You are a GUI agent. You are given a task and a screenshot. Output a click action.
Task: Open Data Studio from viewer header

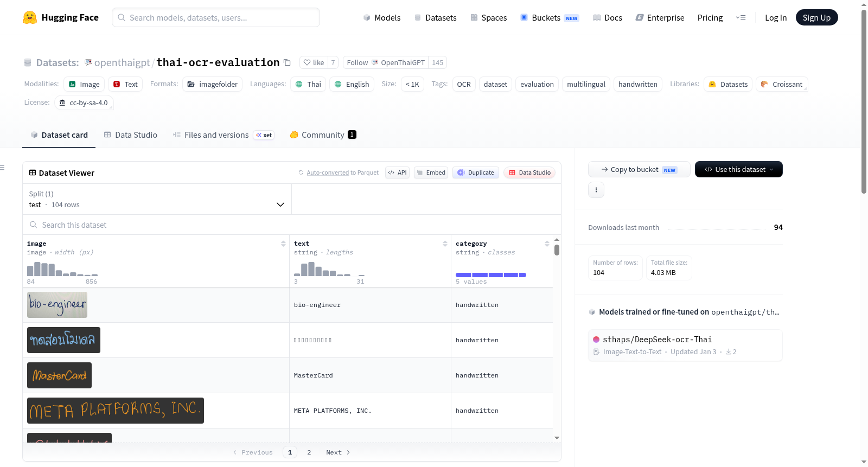tap(529, 172)
